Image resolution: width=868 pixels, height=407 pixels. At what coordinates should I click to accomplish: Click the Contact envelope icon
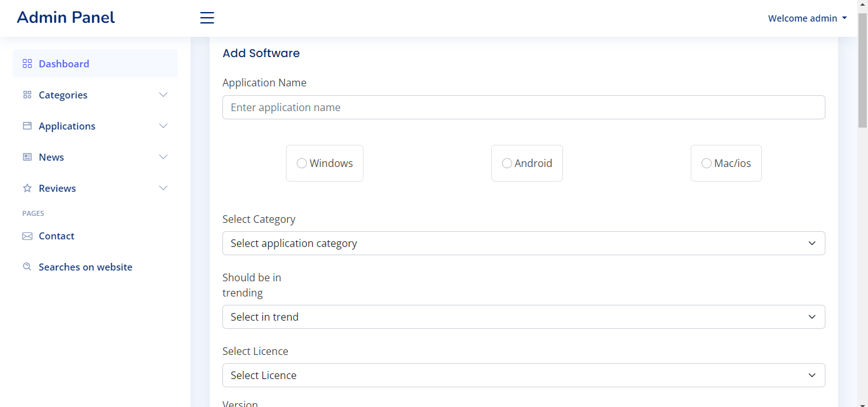pyautogui.click(x=27, y=236)
